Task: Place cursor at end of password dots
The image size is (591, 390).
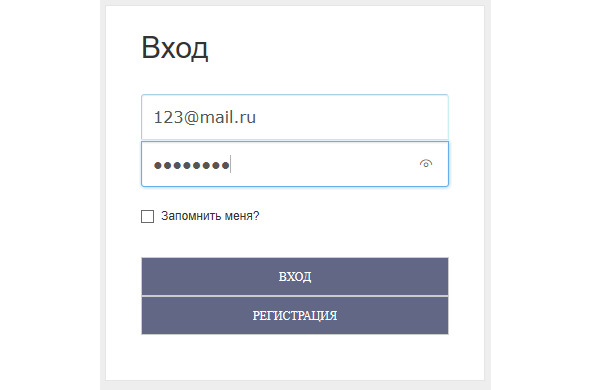Action: (x=230, y=165)
